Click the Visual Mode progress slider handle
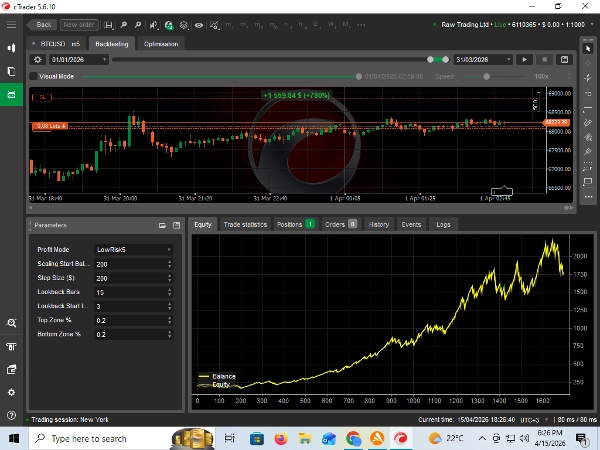 [359, 77]
